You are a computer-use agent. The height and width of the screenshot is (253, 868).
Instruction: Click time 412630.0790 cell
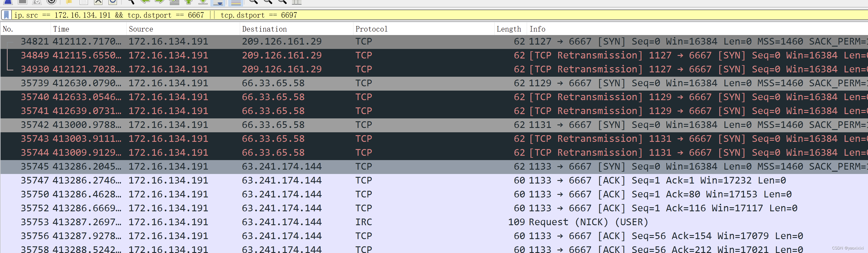click(x=87, y=83)
